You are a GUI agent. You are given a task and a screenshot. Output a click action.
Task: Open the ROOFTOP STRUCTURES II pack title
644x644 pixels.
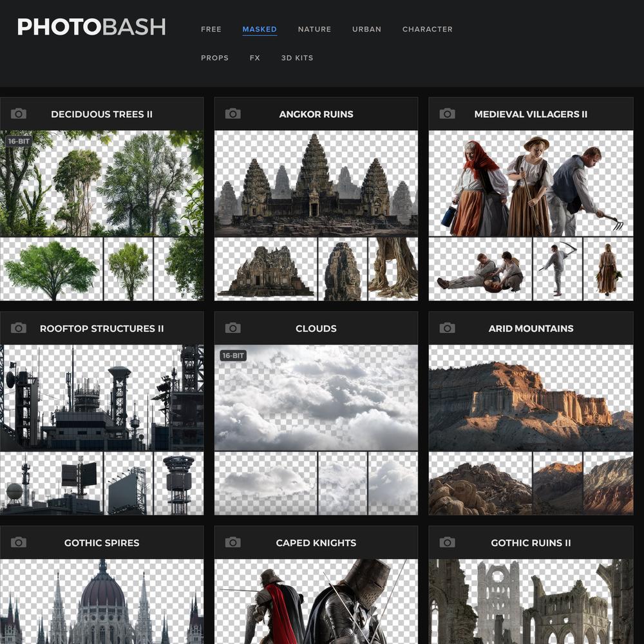(102, 328)
